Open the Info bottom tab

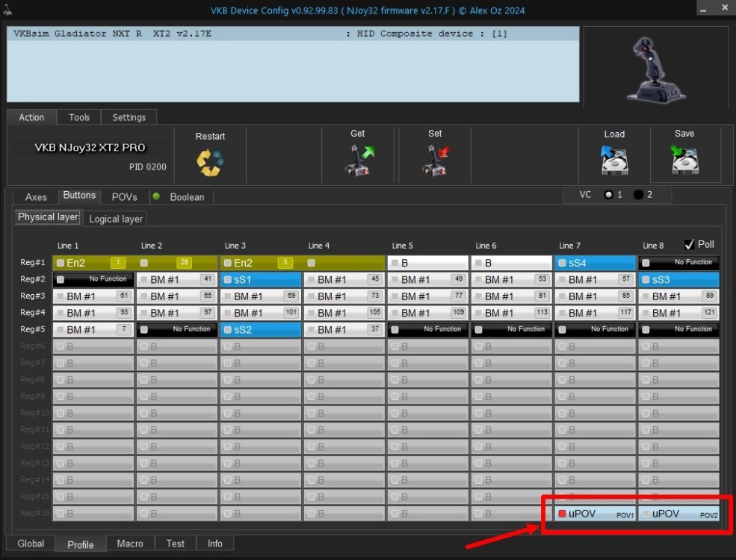coord(215,544)
